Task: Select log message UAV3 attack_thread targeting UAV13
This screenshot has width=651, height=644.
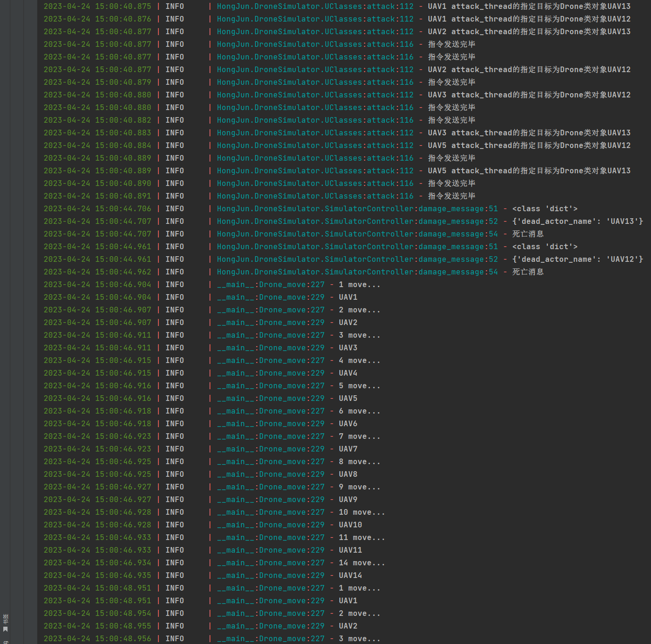Action: pyautogui.click(x=529, y=133)
